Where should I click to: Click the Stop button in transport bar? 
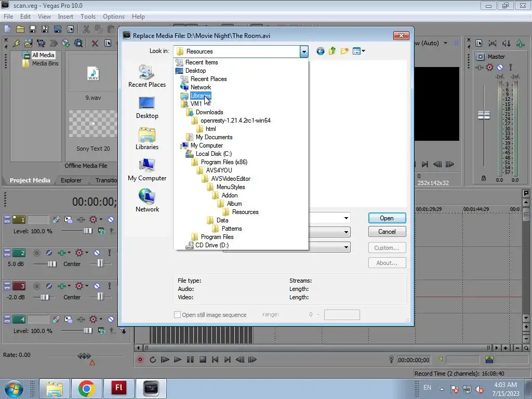coord(203,360)
